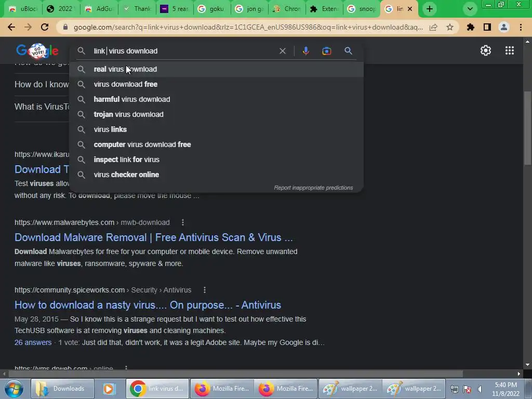Switch to the snoop tab
Viewport: 532px width, 399px height.
pyautogui.click(x=362, y=9)
